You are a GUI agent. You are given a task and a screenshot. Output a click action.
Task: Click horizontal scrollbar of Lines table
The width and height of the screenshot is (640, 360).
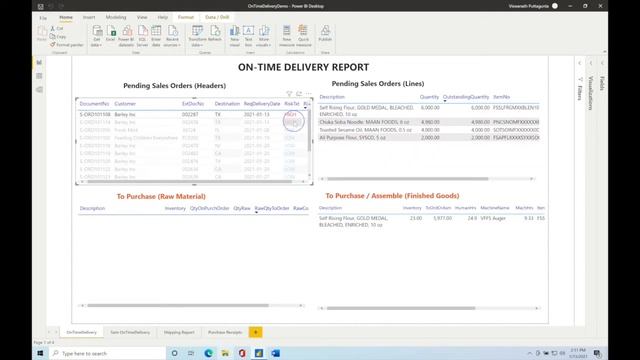[x=407, y=179]
